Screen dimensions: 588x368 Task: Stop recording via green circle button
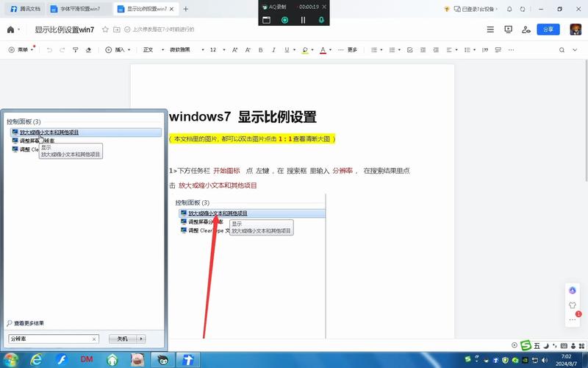(285, 20)
